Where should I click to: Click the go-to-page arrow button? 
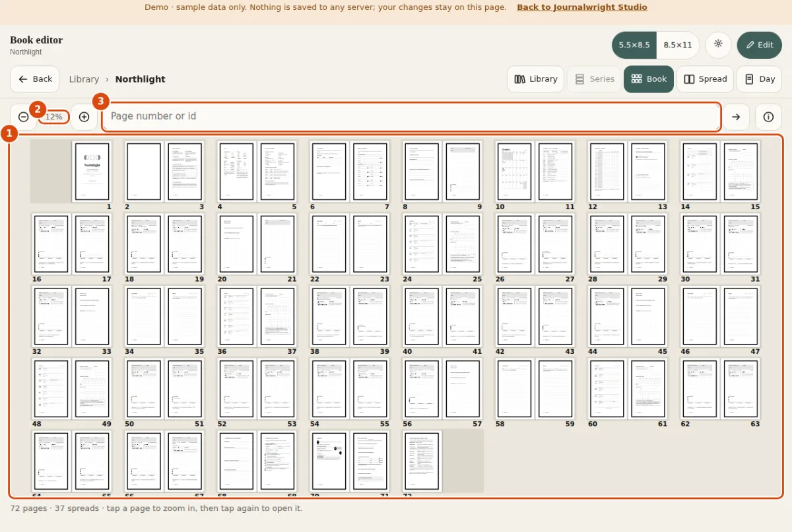click(x=736, y=117)
